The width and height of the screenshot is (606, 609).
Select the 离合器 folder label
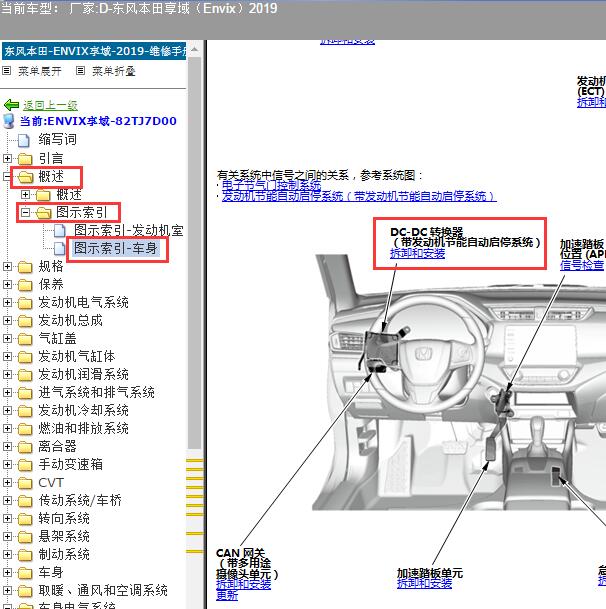(57, 447)
